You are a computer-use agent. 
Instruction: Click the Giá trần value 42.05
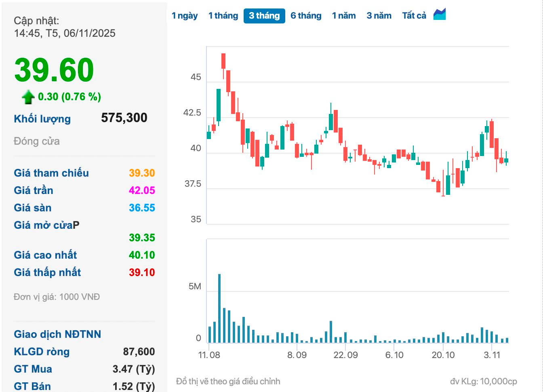click(142, 190)
